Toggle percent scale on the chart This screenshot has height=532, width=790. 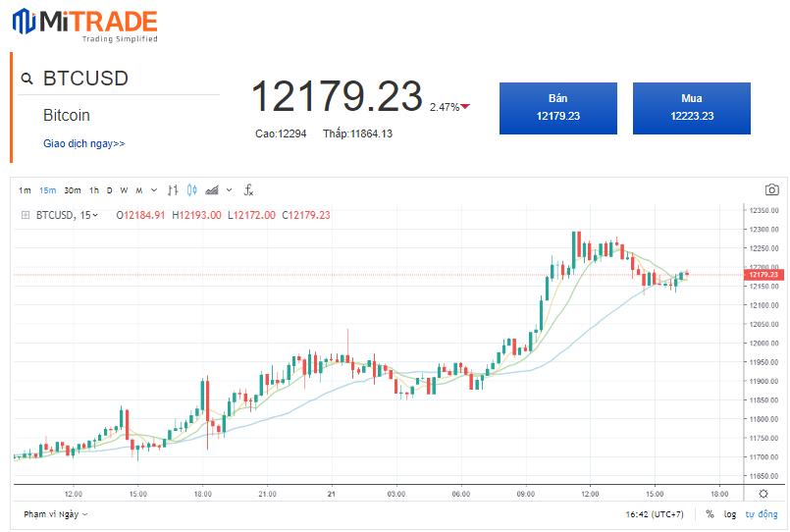pos(709,514)
